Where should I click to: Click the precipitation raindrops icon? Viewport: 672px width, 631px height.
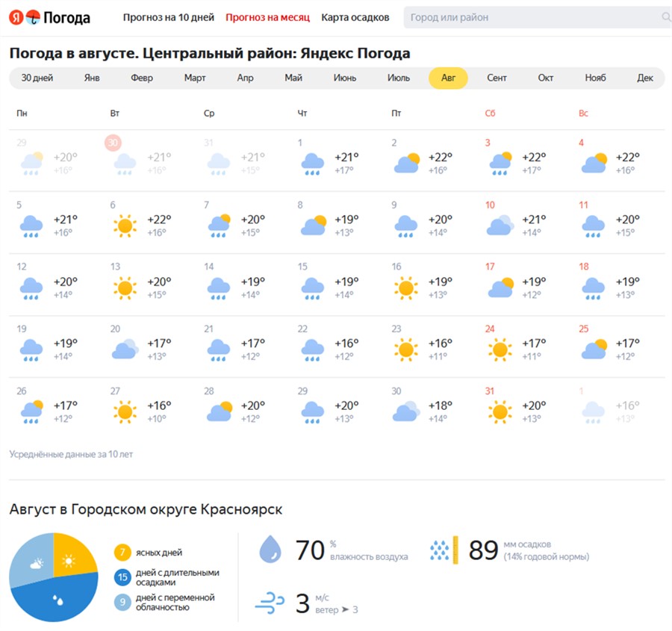click(440, 550)
